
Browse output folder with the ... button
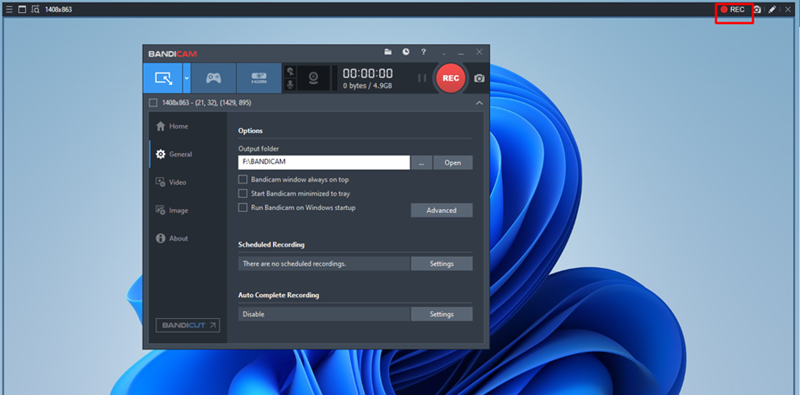(x=421, y=163)
